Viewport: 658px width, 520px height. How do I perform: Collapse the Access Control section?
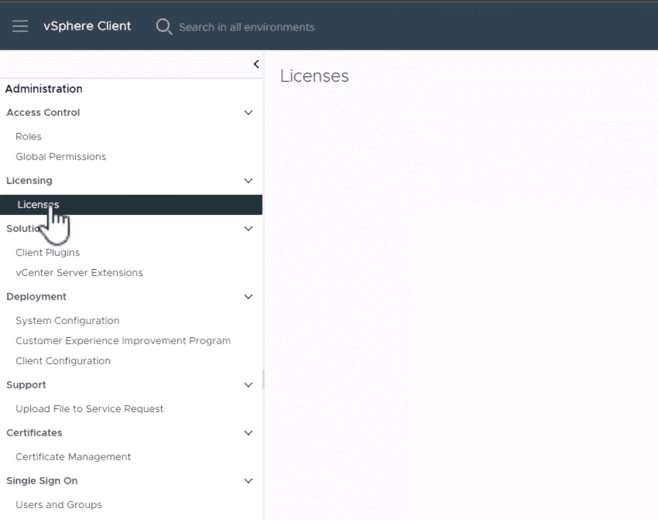(249, 113)
